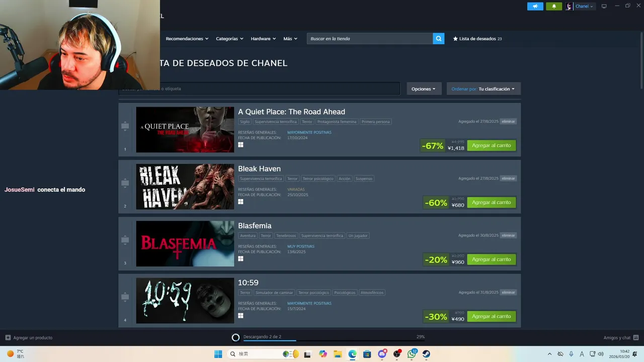Open WhatsApp from the taskbar
The image size is (644, 362).
click(x=412, y=354)
